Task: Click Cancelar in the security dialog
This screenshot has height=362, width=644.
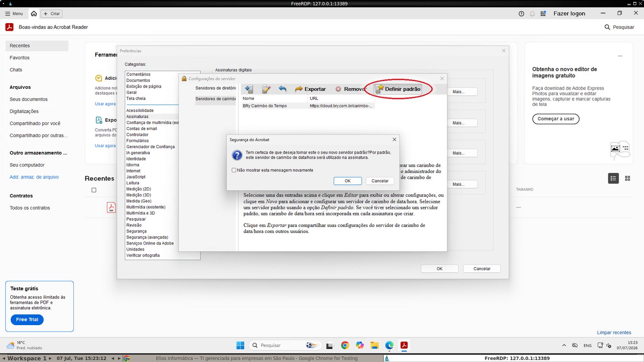Action: click(x=380, y=181)
